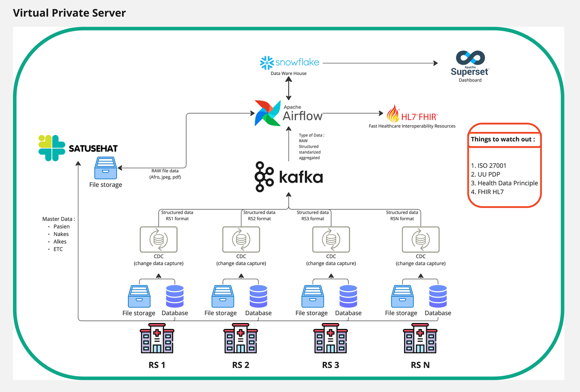Select the RS 1 hospital building icon
Image resolution: width=580 pixels, height=392 pixels.
click(157, 338)
